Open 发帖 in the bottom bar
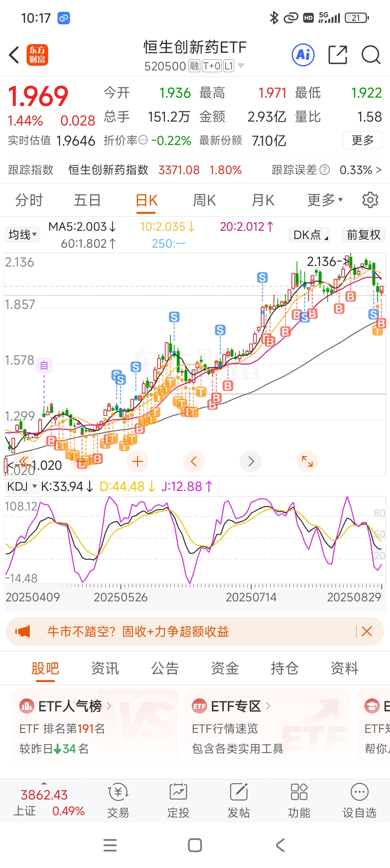390x868 pixels. [238, 801]
